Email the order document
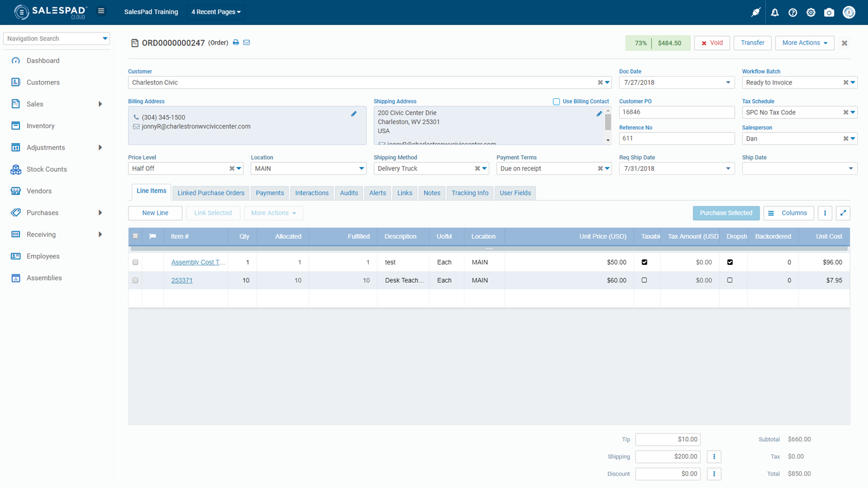This screenshot has height=488, width=868. click(x=247, y=42)
